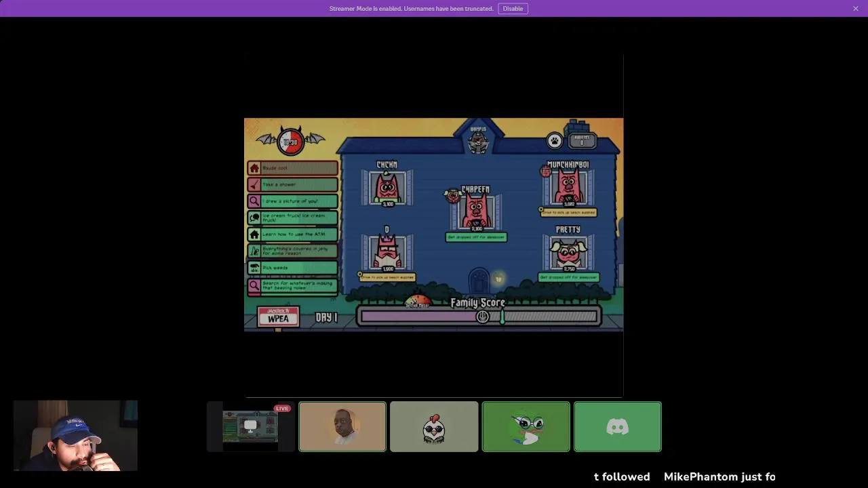Click the yellow task label under D
This screenshot has width=868, height=488.
pos(387,277)
